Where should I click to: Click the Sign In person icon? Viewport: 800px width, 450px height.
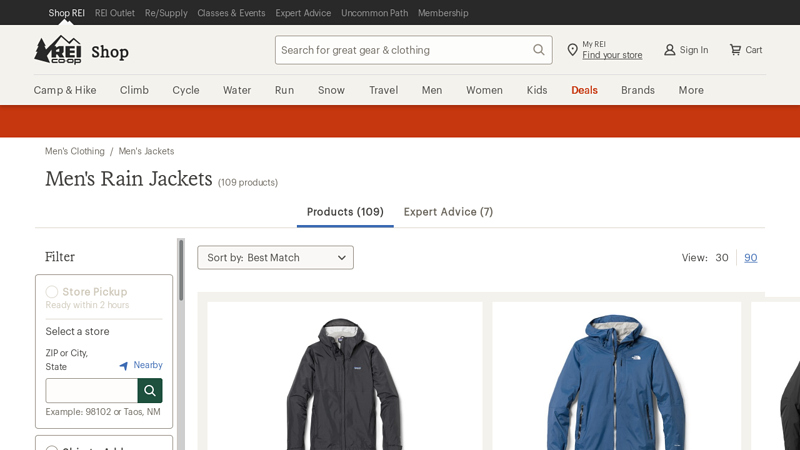(669, 49)
